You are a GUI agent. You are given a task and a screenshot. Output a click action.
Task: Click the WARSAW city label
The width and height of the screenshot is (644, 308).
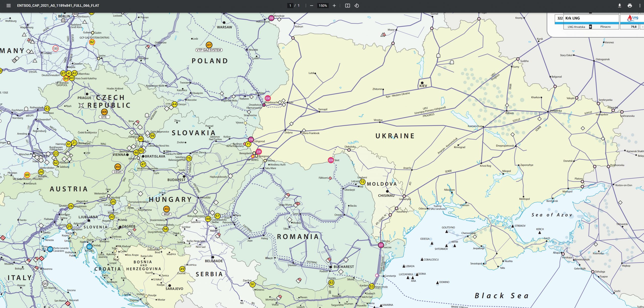[224, 27]
